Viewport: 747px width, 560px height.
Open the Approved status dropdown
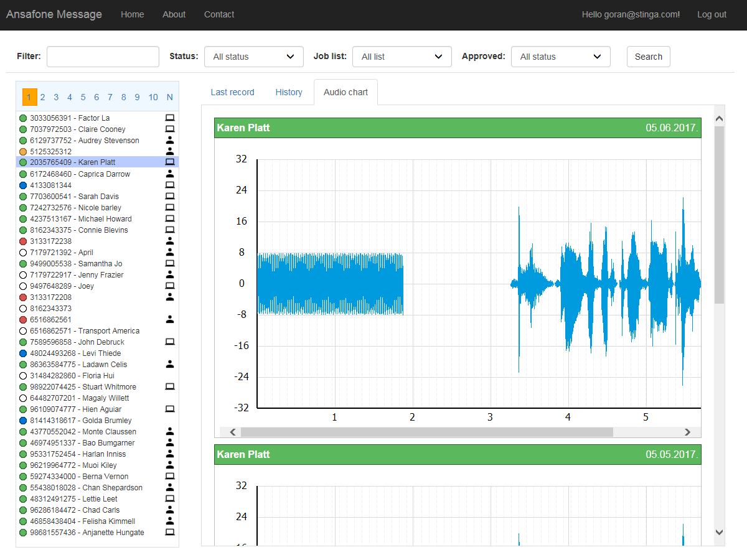click(x=560, y=57)
